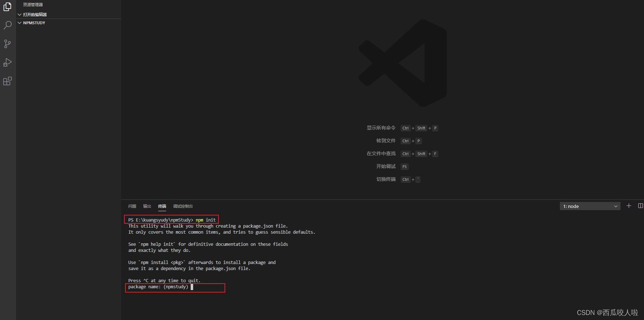Open the terminal selector '1: node' dropdown
644x320 pixels.
pyautogui.click(x=590, y=206)
